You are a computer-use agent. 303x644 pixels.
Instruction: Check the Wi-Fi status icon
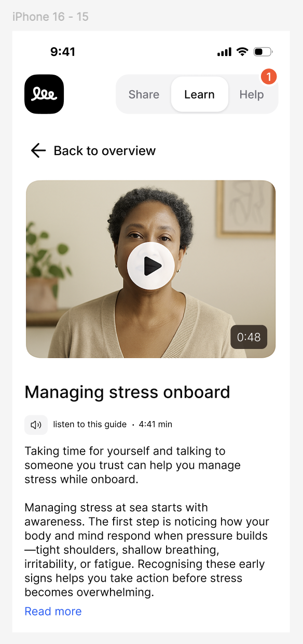[242, 52]
